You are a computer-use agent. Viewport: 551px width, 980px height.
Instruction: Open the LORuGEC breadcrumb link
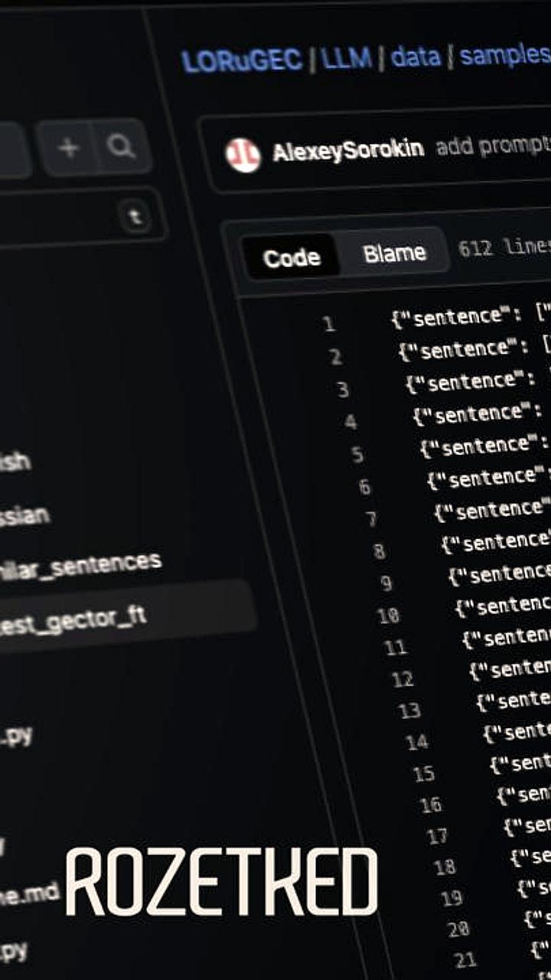pyautogui.click(x=241, y=60)
